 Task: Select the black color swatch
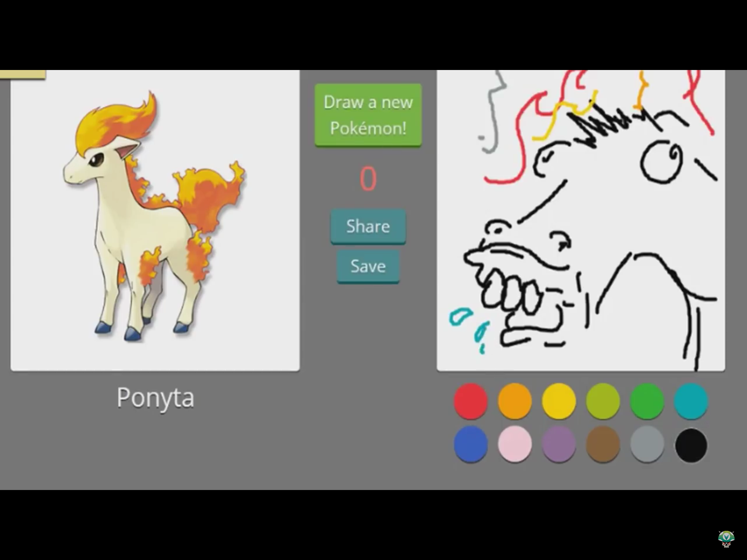click(691, 445)
